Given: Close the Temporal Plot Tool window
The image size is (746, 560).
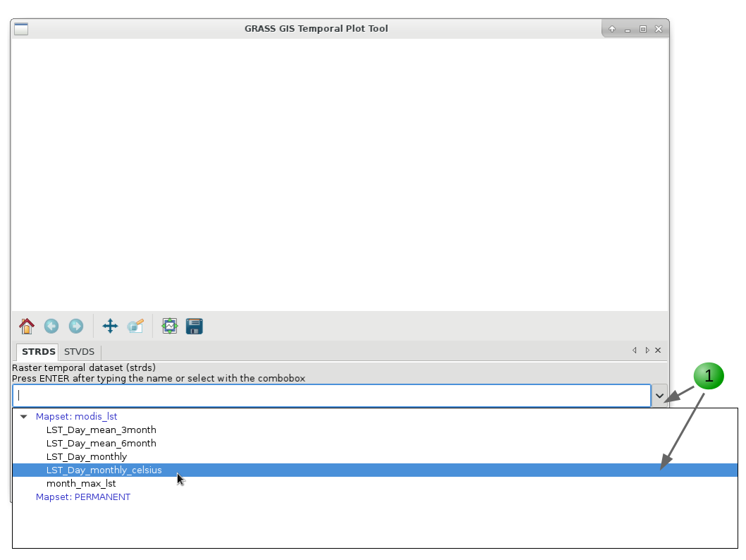Looking at the screenshot, I should (x=659, y=29).
